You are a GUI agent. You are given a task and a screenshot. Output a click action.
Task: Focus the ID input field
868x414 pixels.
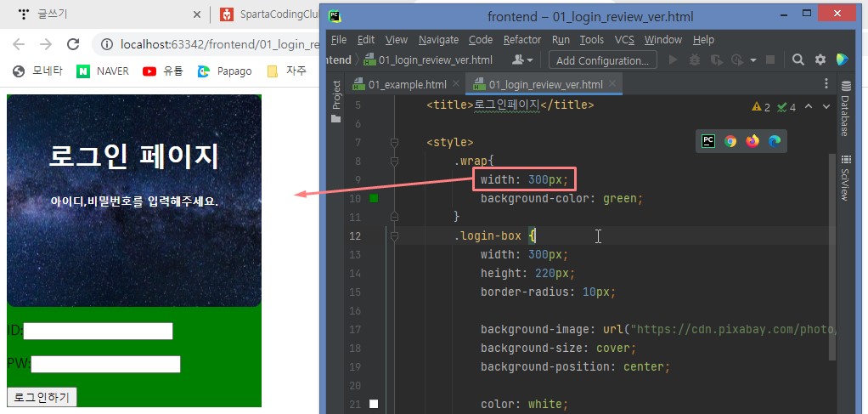click(x=98, y=331)
